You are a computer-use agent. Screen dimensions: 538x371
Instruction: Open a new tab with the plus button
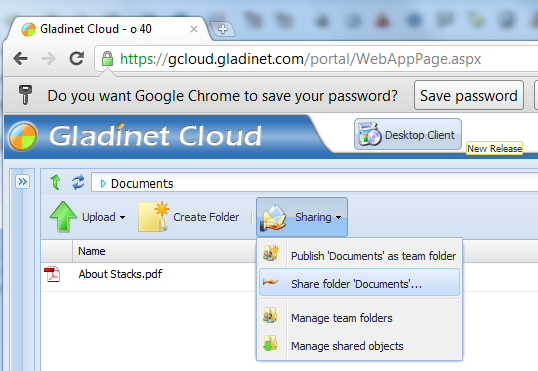click(223, 29)
